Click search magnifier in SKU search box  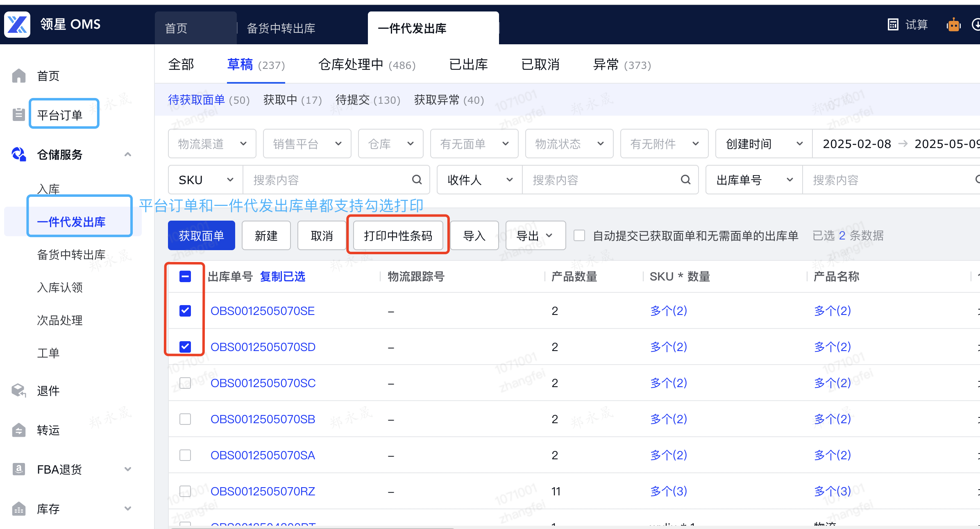(417, 180)
